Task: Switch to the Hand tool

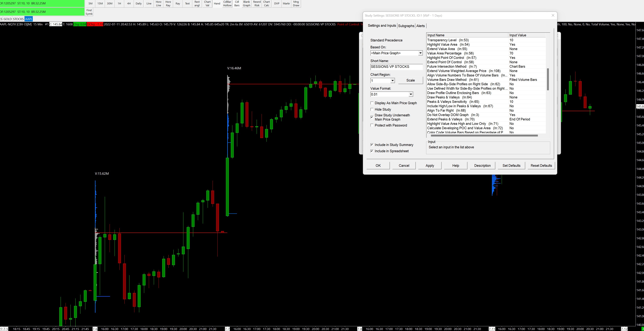Action: pos(217,4)
